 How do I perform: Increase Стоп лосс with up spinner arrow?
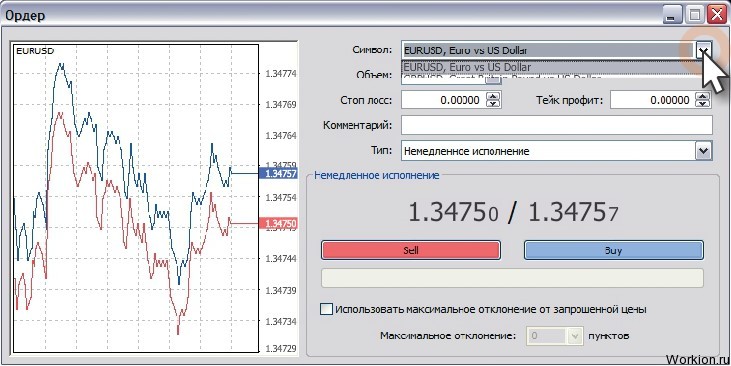click(x=493, y=96)
